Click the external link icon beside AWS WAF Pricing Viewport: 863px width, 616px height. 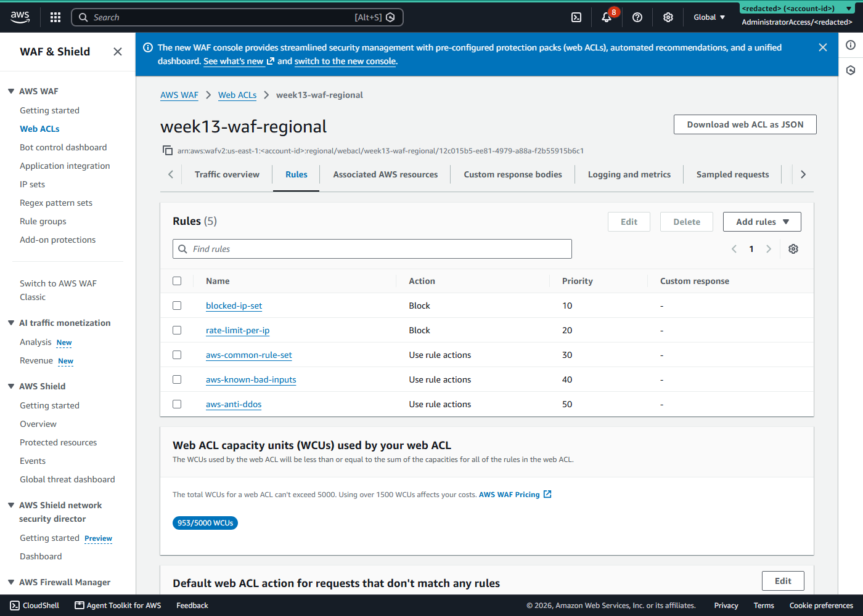click(x=547, y=494)
